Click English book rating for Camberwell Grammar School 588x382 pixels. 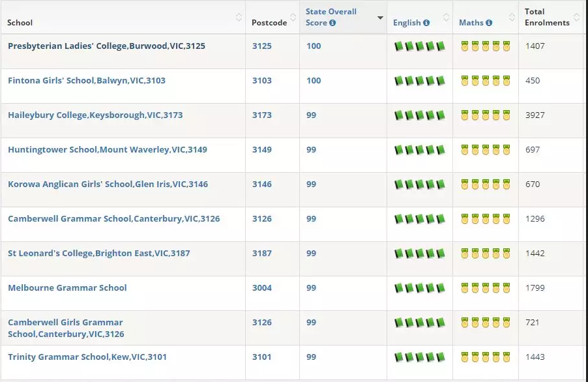420,219
